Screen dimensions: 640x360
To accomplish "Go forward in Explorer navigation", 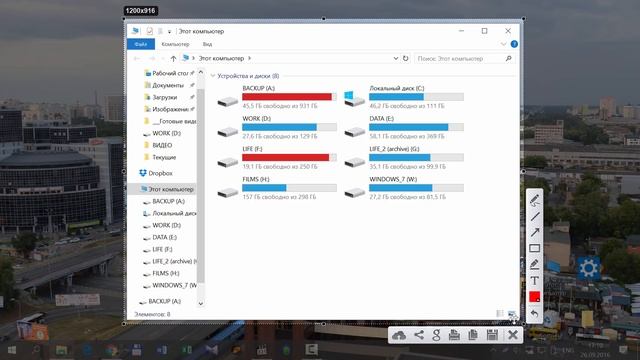I will tap(152, 59).
